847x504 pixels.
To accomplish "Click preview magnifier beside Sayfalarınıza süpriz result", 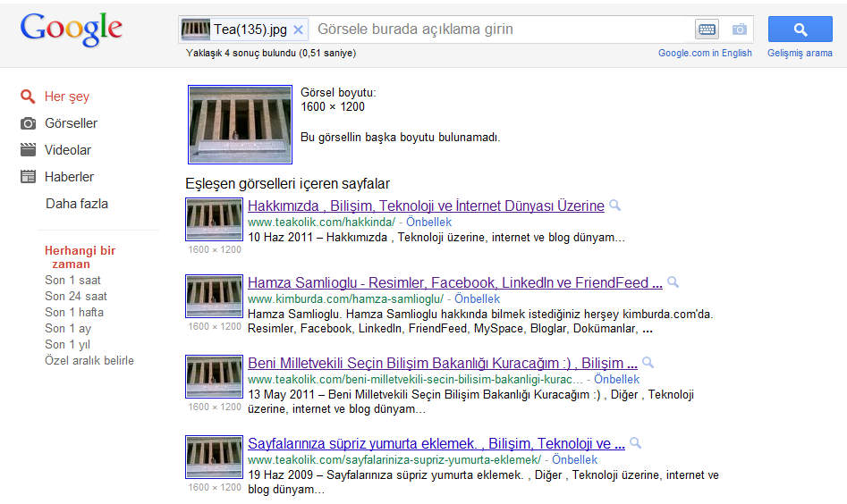I will pos(635,443).
